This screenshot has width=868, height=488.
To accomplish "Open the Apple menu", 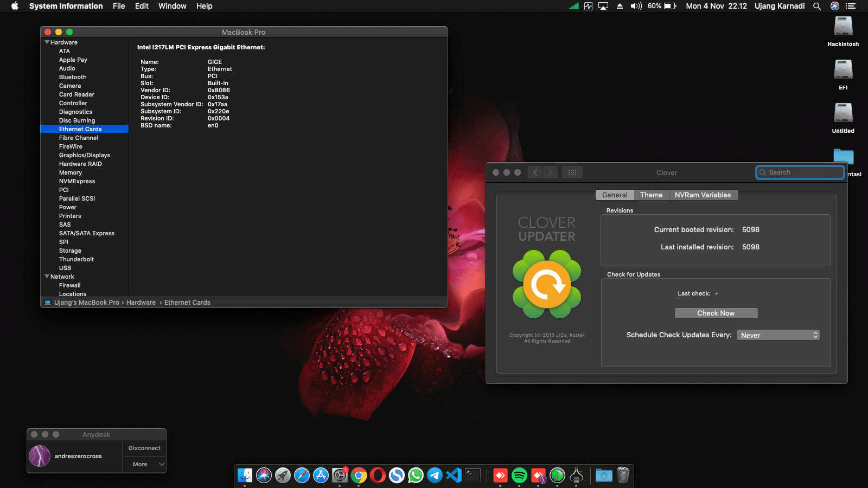I will point(15,6).
